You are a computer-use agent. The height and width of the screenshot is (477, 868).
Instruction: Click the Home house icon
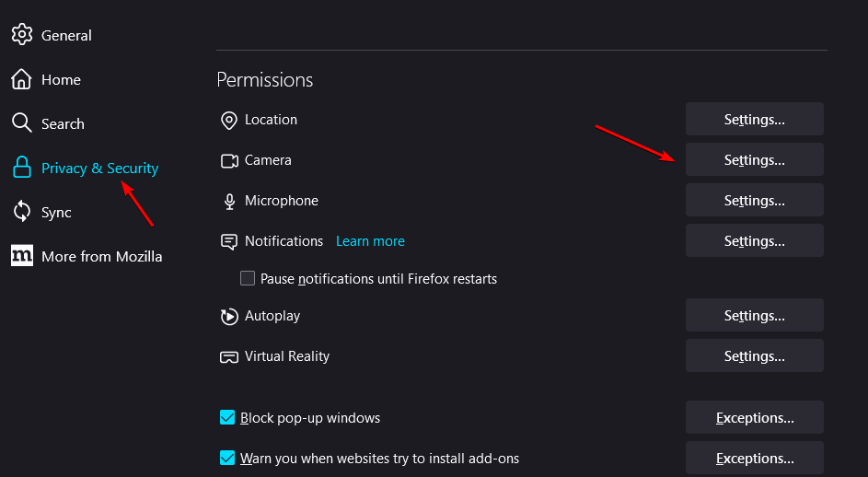pos(22,80)
